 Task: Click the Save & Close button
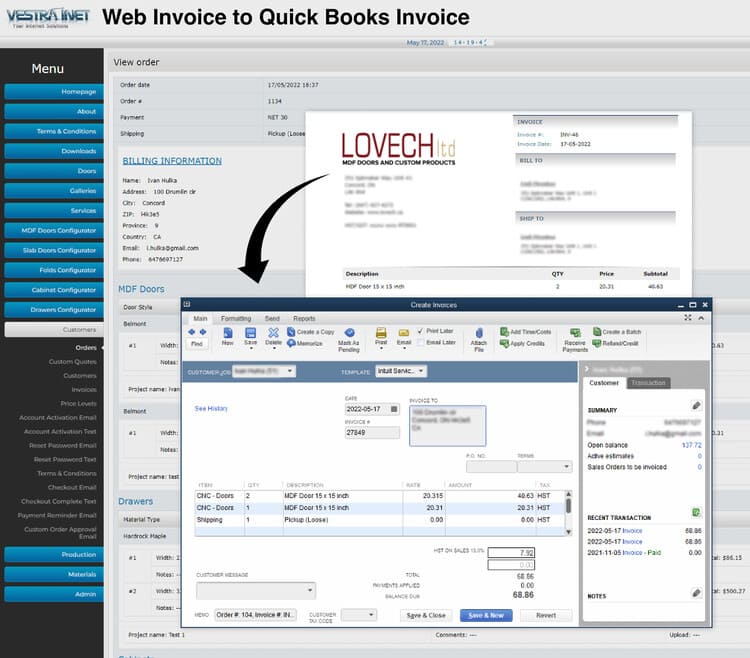426,615
